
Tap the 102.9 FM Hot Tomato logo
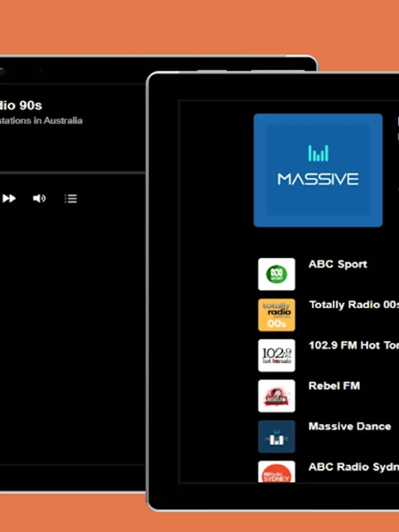coord(277,356)
